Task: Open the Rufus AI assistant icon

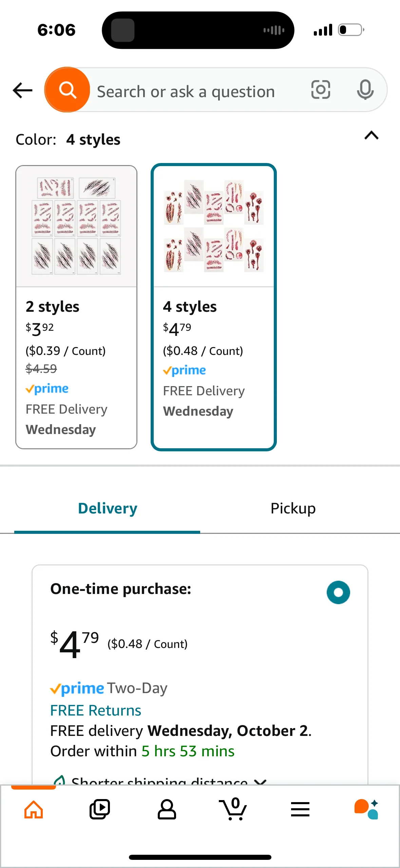Action: pos(366,810)
